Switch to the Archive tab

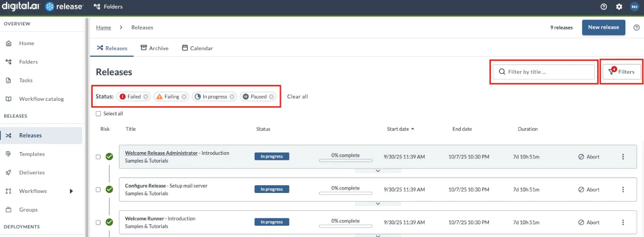pyautogui.click(x=155, y=48)
